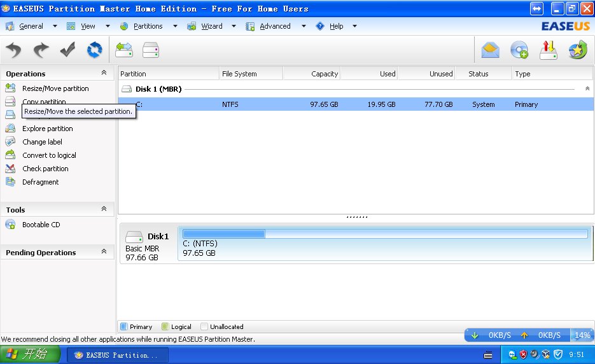Open the View menu dropdown arrow
The height and width of the screenshot is (364, 595).
click(108, 26)
